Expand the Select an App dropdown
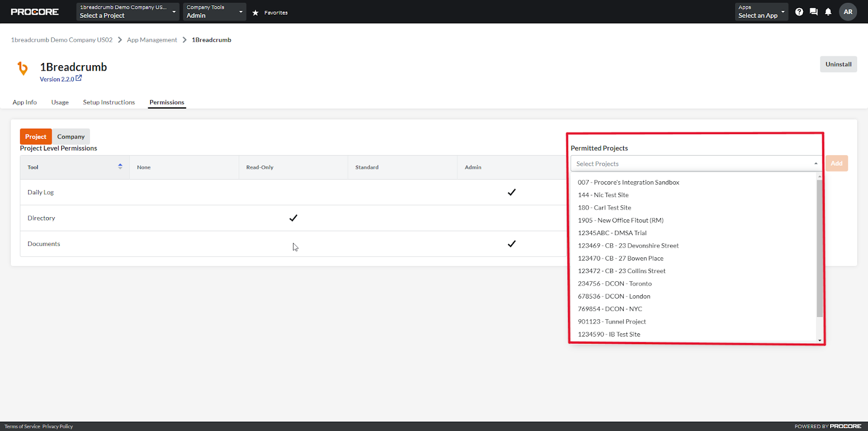The image size is (868, 431). [x=762, y=11]
